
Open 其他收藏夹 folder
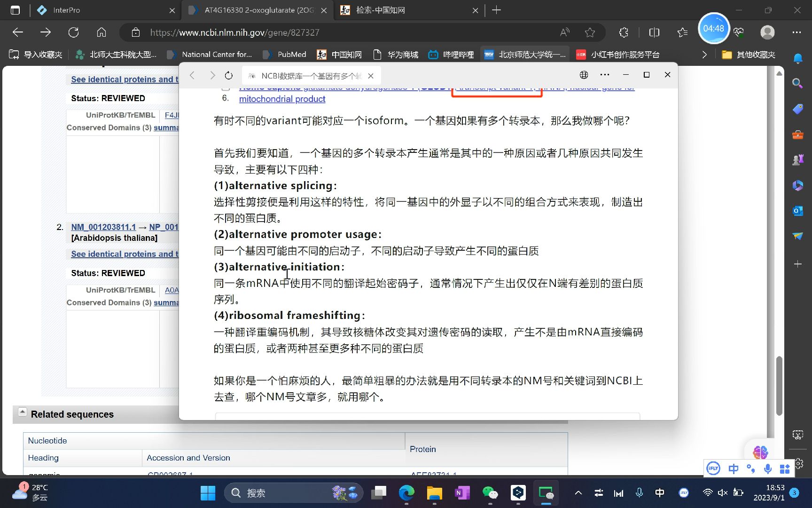click(x=749, y=55)
